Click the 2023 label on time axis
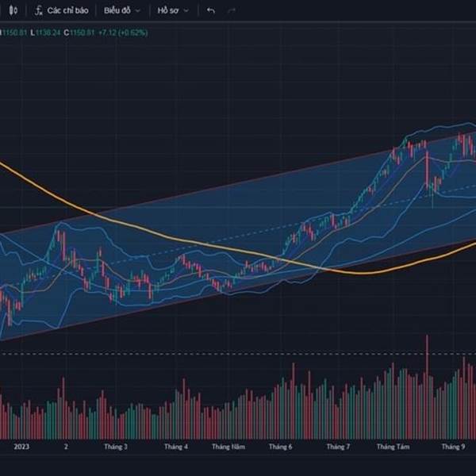Image resolution: width=476 pixels, height=476 pixels. [22, 447]
